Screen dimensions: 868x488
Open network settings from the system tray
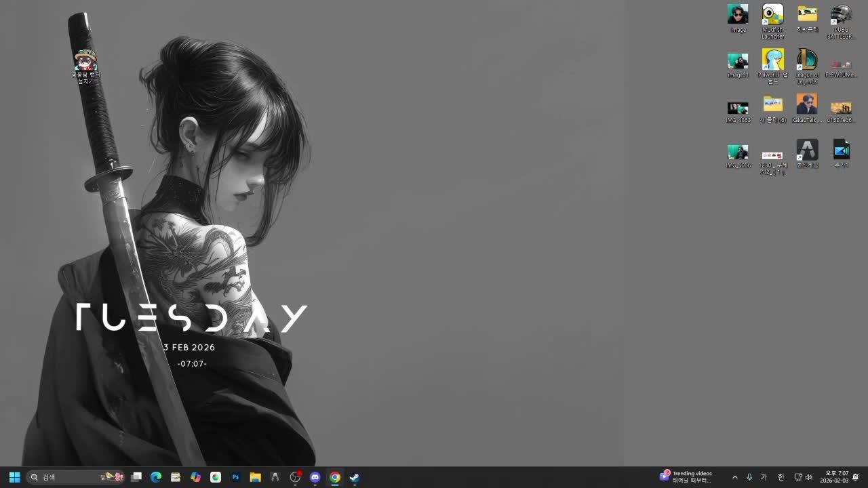pos(797,477)
